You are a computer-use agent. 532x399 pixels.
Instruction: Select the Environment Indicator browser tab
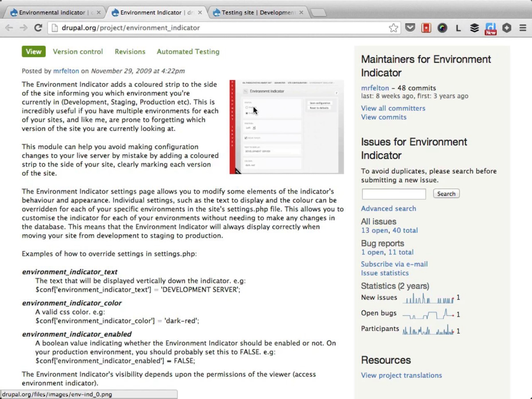[x=156, y=12]
